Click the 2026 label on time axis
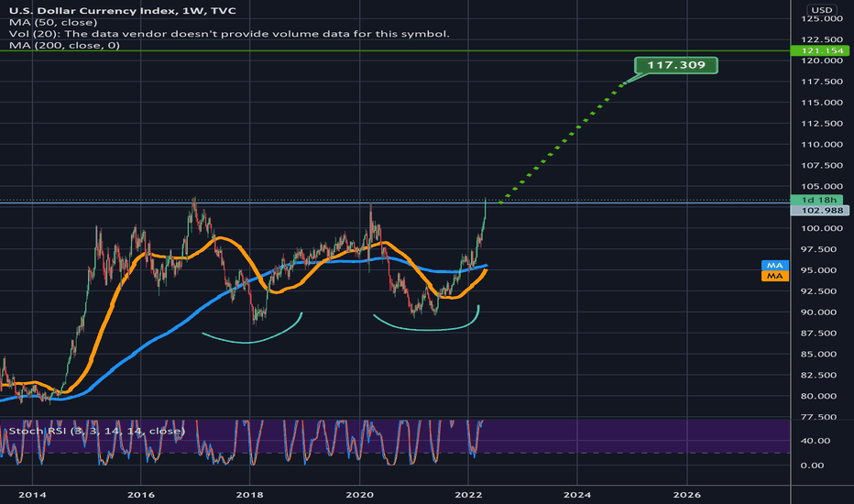 [x=687, y=495]
